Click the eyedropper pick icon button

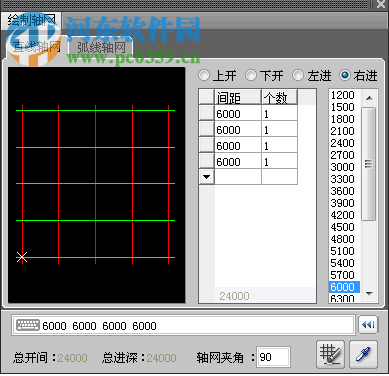point(363,354)
